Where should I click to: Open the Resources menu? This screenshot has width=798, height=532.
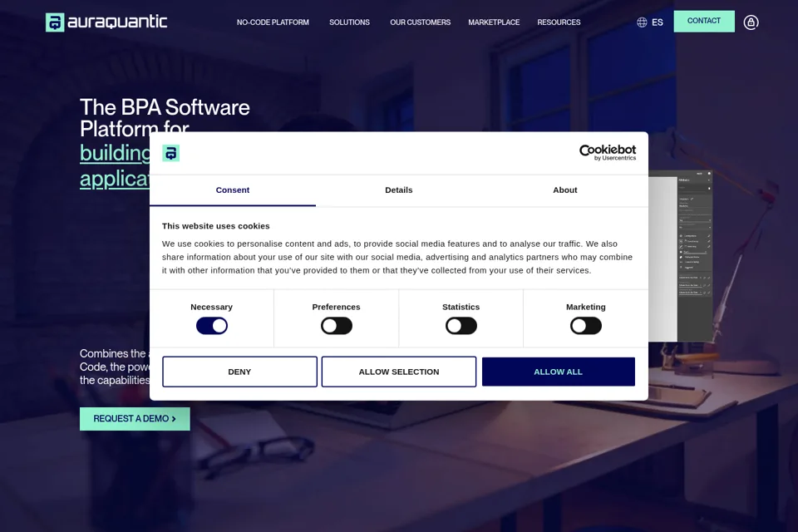(559, 22)
